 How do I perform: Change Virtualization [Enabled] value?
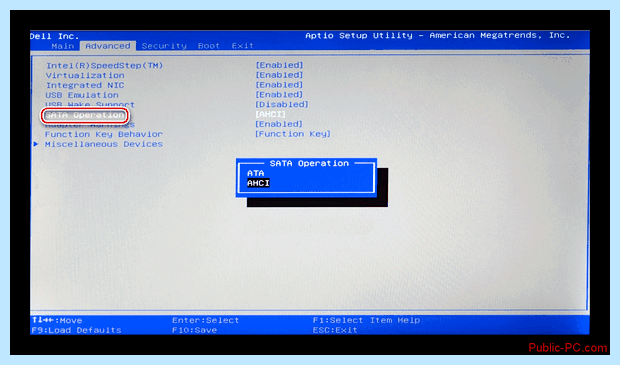tap(279, 75)
